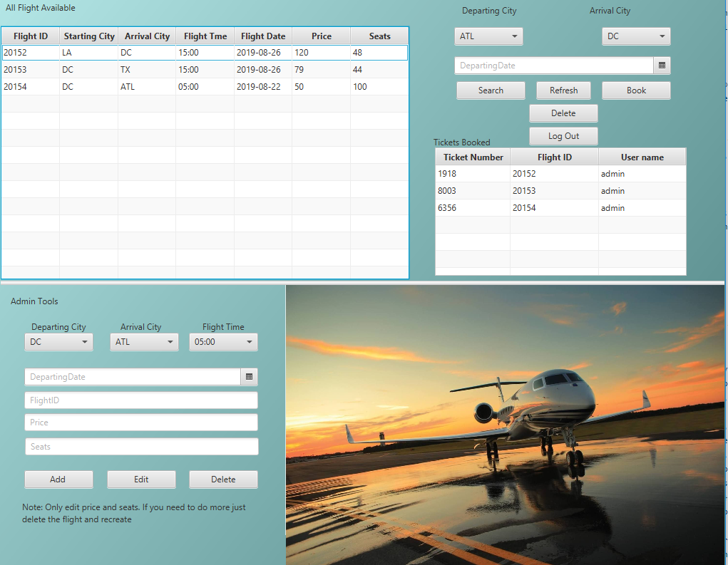Sort by Flight ID column in flights table
Screen dimensions: 728x565
[x=31, y=36]
